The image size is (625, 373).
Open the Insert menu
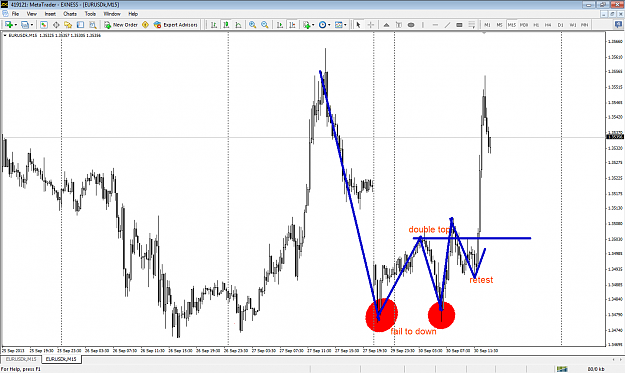pyautogui.click(x=50, y=14)
